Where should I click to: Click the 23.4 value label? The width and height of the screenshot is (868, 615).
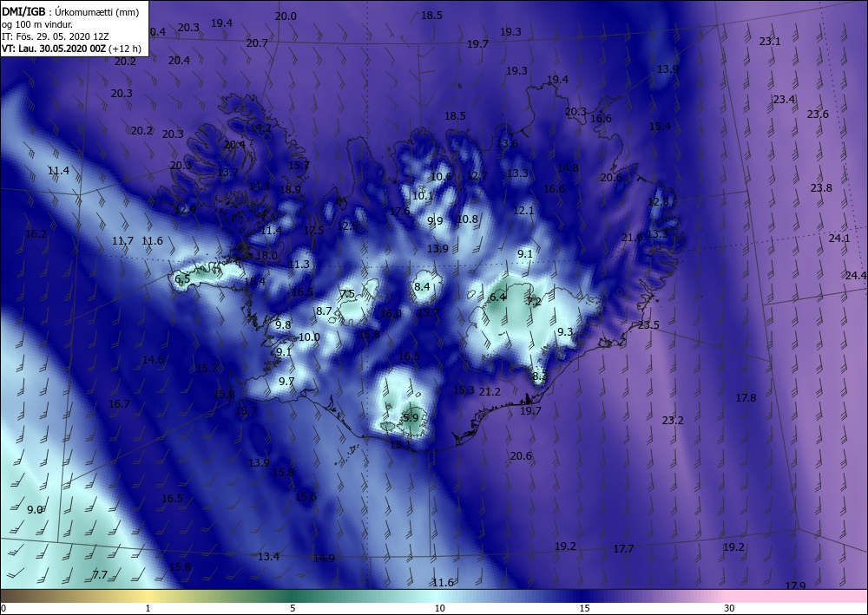pos(784,100)
